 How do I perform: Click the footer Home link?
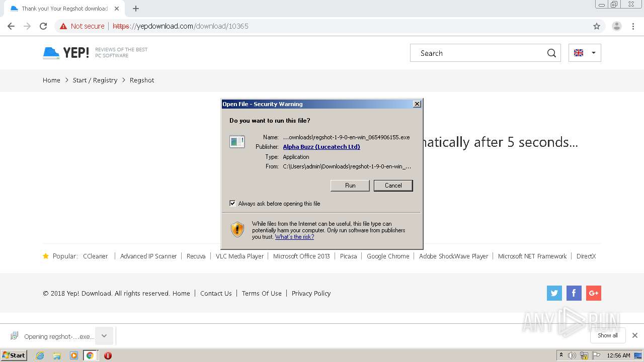(x=181, y=293)
